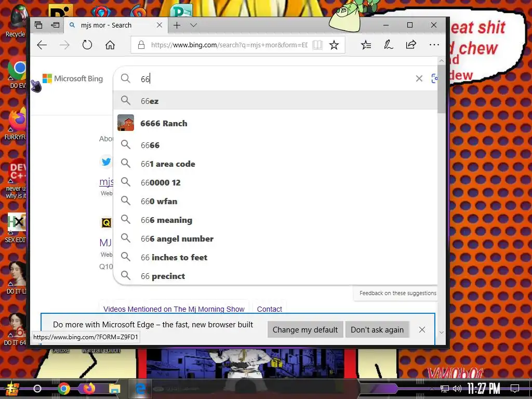
Task: Open 'Videos Mentioned on The Mj Morning Show'
Action: point(174,309)
